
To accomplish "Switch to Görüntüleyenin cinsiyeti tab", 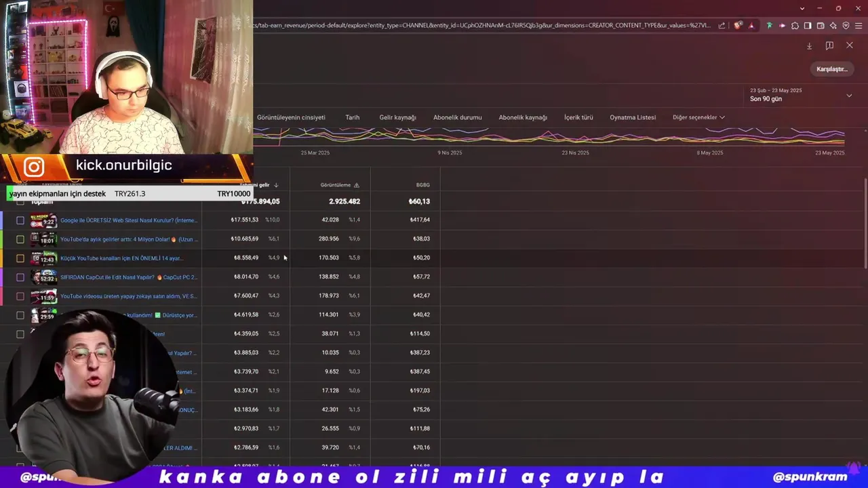I will tap(291, 117).
